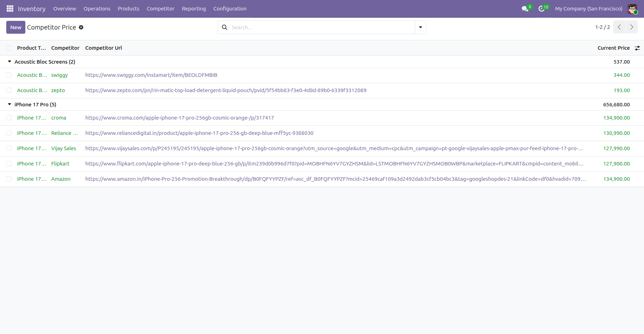Sort by Competitor column header
This screenshot has height=334, width=644.
point(65,48)
